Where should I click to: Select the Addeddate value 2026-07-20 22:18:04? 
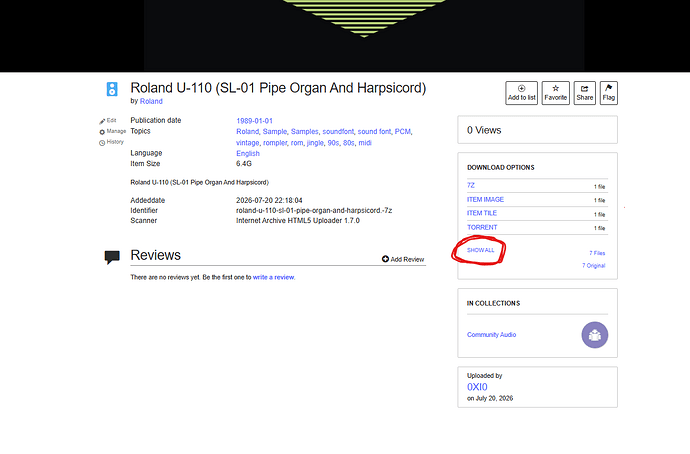(269, 200)
